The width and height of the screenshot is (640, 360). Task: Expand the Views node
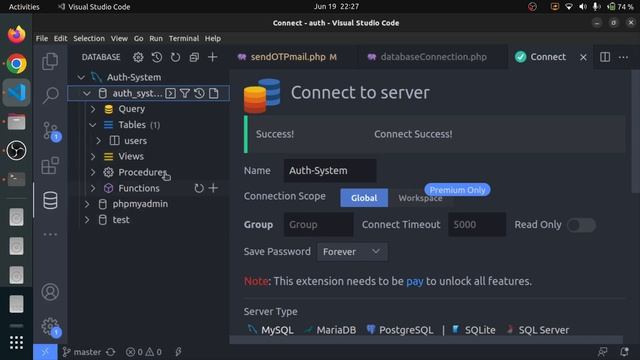click(93, 156)
